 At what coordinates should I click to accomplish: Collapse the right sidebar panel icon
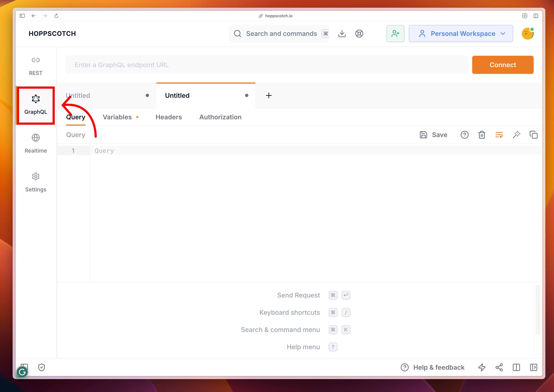coord(534,367)
